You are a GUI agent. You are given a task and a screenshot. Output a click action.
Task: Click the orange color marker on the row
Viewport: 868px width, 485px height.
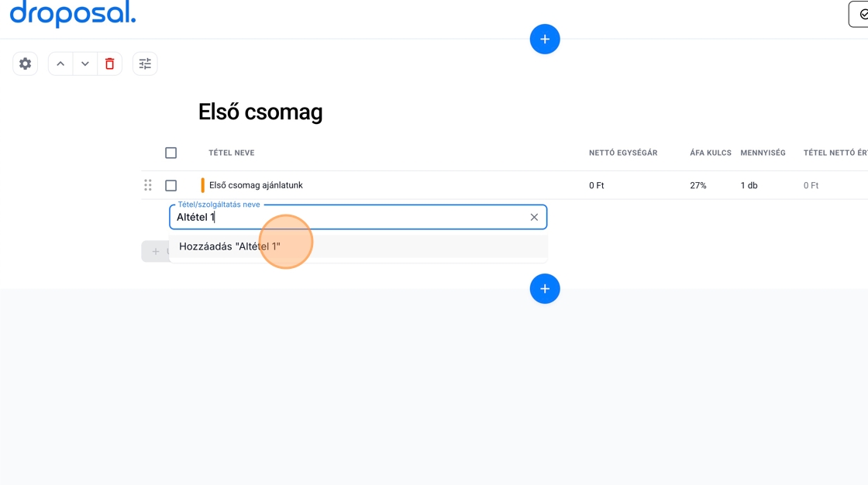point(202,185)
